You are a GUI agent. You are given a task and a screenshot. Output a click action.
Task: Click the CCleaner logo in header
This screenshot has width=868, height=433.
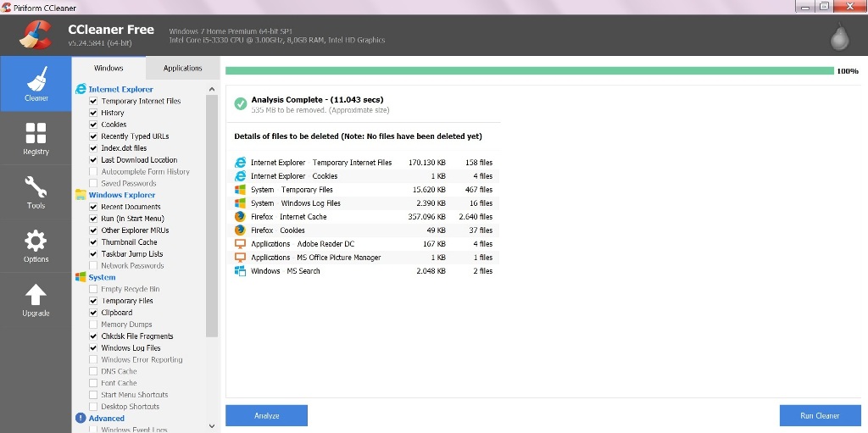click(x=35, y=35)
